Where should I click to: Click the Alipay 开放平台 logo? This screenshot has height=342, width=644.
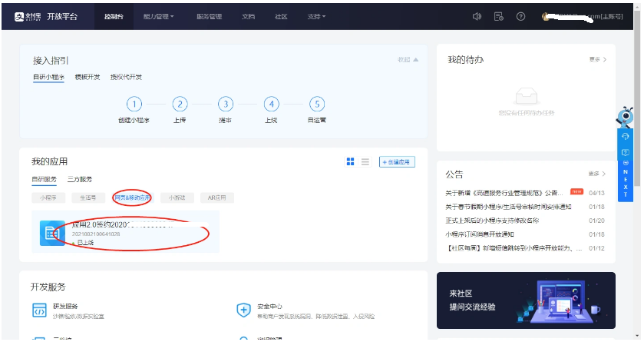45,16
